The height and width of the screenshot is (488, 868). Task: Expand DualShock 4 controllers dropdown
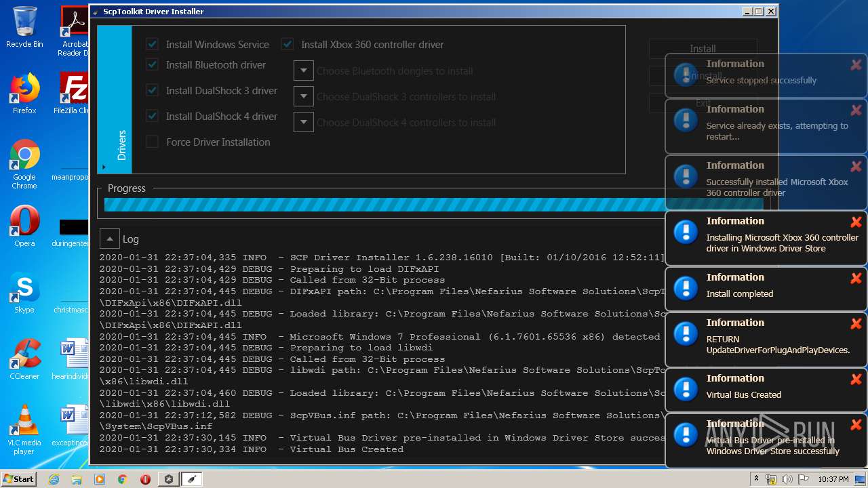click(303, 122)
